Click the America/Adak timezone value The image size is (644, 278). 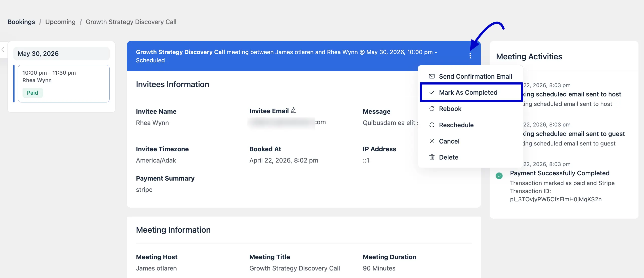point(156,160)
